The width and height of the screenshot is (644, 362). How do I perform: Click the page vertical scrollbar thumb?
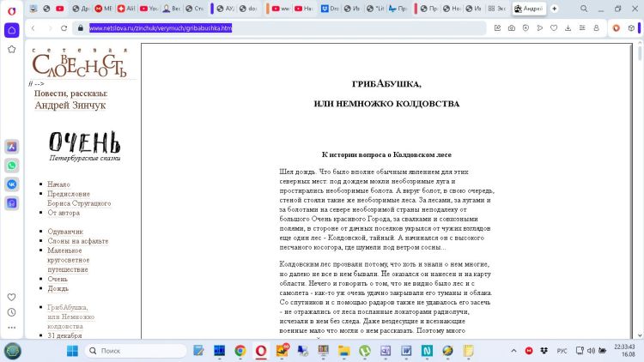[x=640, y=53]
